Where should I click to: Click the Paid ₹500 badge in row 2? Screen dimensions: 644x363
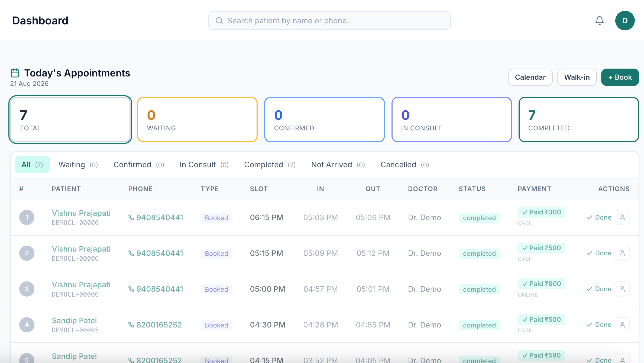pyautogui.click(x=541, y=248)
